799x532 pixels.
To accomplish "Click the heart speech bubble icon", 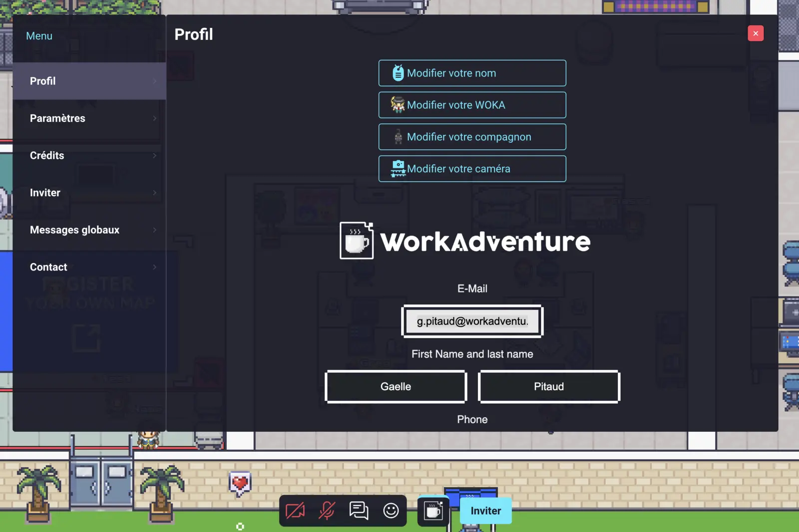I will point(240,483).
